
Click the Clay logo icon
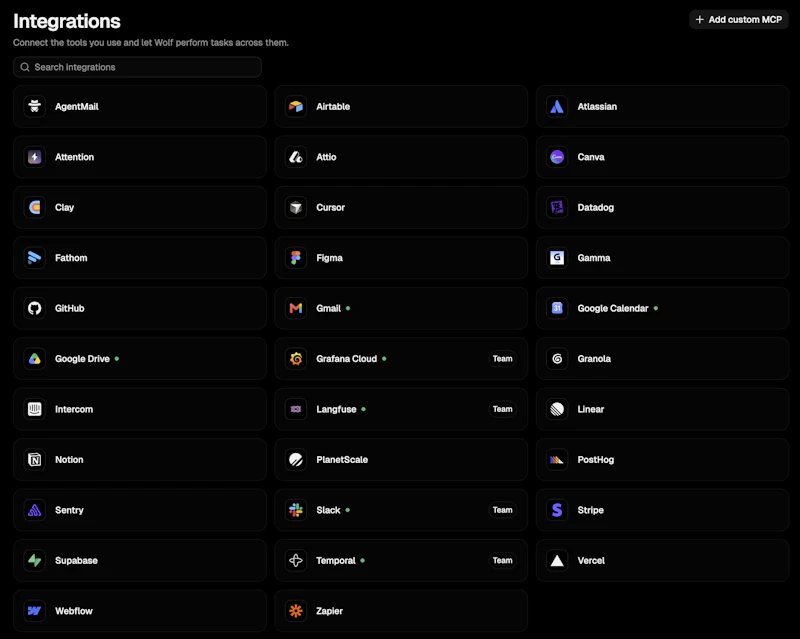point(35,207)
